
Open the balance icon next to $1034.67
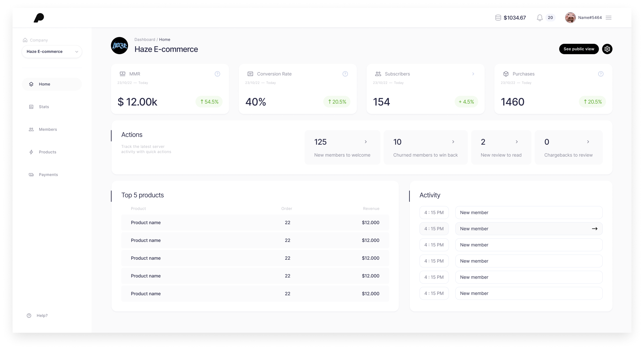(x=498, y=17)
